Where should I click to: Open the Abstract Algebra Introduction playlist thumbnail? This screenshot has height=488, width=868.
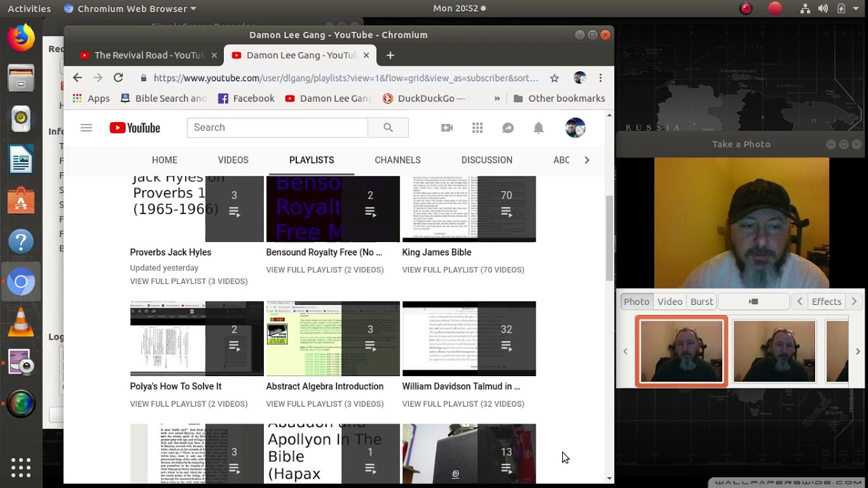(x=333, y=339)
